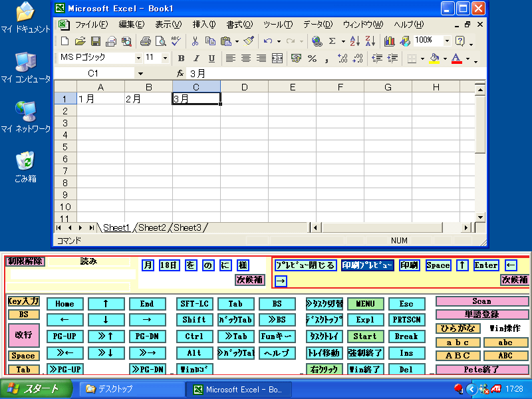Toggle the Alt key on the on-screen keyboard
The width and height of the screenshot is (532, 399).
click(194, 353)
